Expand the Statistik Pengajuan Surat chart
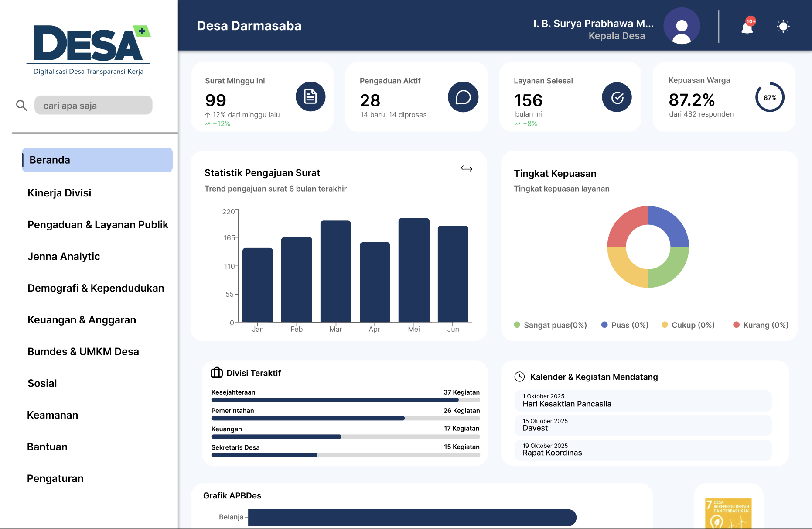812x529 pixels. pyautogui.click(x=467, y=168)
